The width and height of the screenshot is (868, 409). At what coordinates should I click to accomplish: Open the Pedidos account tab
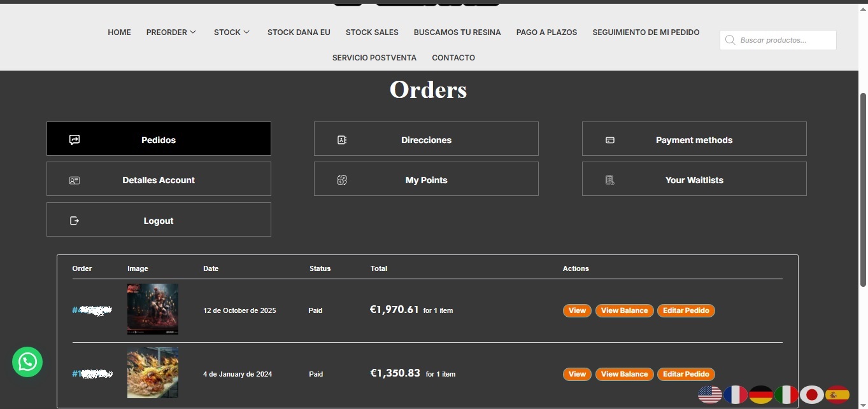(159, 139)
